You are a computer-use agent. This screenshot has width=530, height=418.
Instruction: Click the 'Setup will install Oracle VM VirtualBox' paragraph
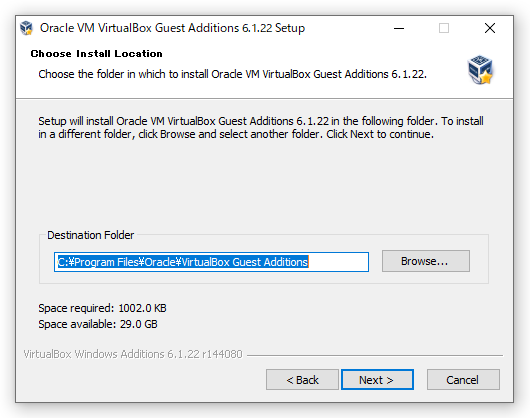[261, 128]
